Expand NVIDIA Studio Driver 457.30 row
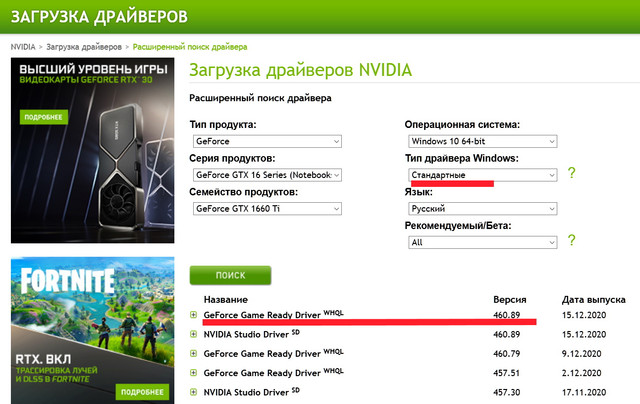 coord(193,392)
